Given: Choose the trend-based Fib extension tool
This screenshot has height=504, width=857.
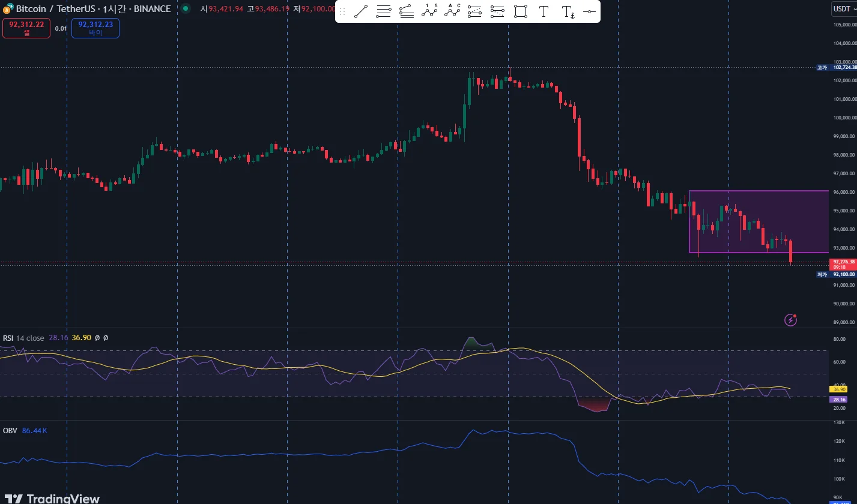Looking at the screenshot, I should (407, 11).
